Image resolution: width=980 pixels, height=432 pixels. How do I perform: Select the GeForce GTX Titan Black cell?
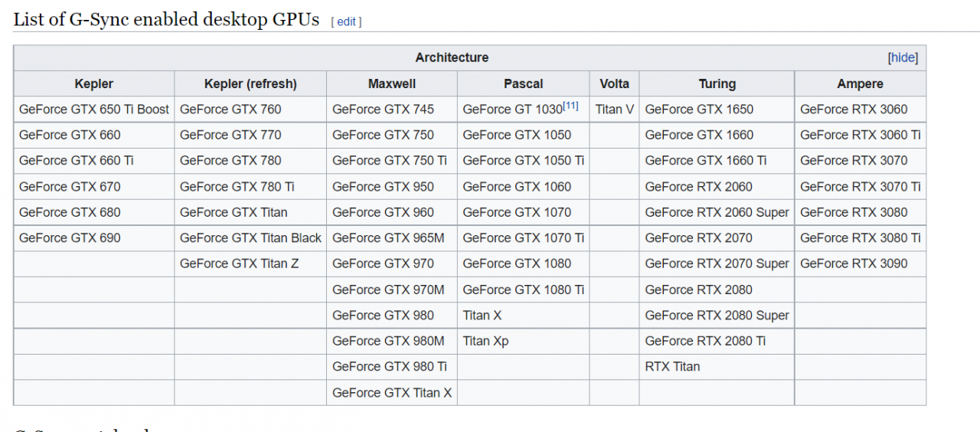(x=250, y=238)
